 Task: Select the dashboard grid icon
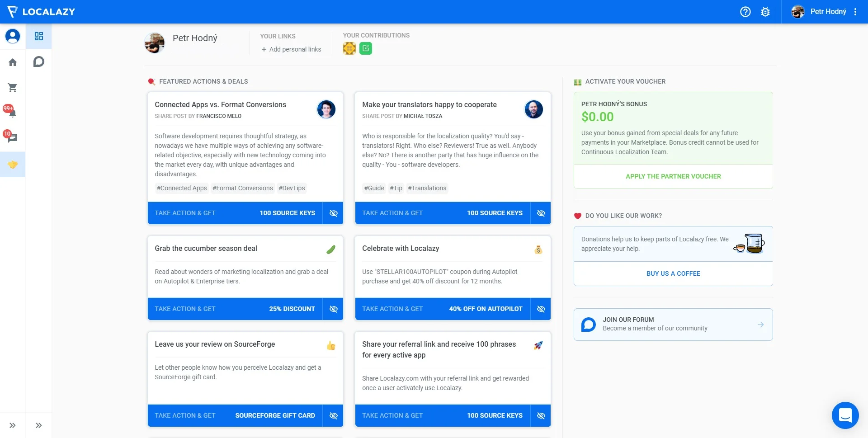tap(39, 36)
